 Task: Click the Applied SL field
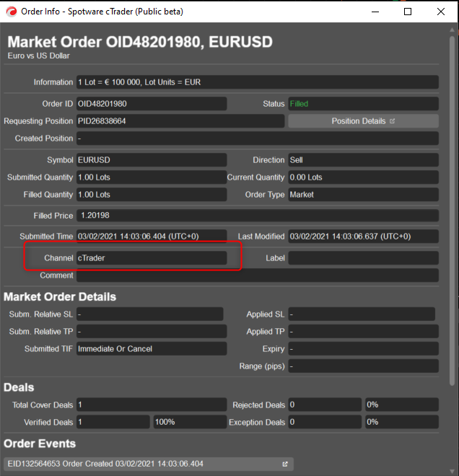point(362,314)
